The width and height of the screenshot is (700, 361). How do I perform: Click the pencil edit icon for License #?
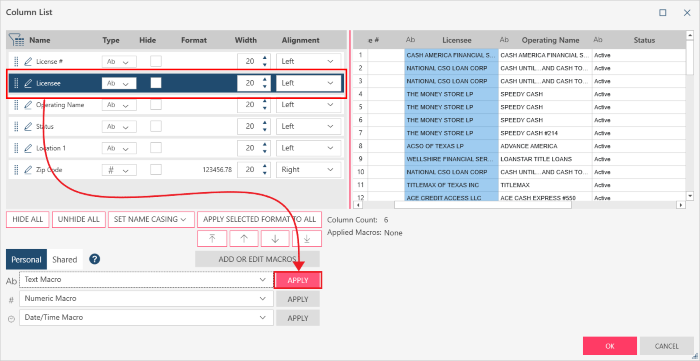click(x=28, y=61)
